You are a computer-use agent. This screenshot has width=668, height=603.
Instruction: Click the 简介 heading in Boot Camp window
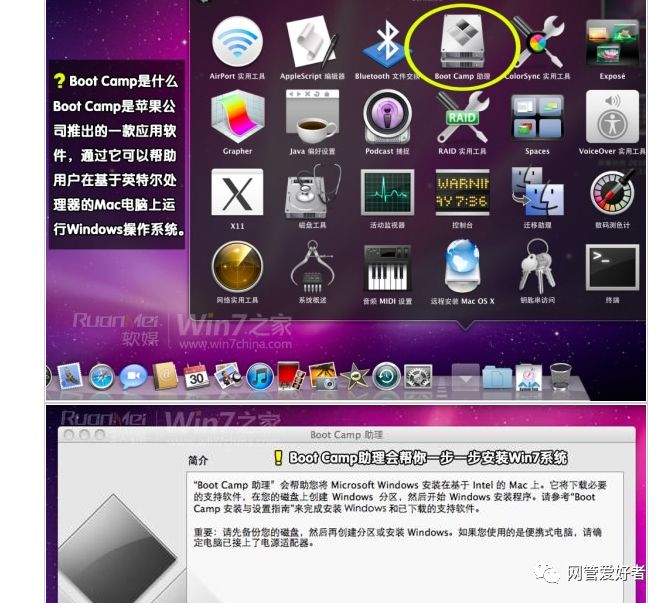point(198,460)
